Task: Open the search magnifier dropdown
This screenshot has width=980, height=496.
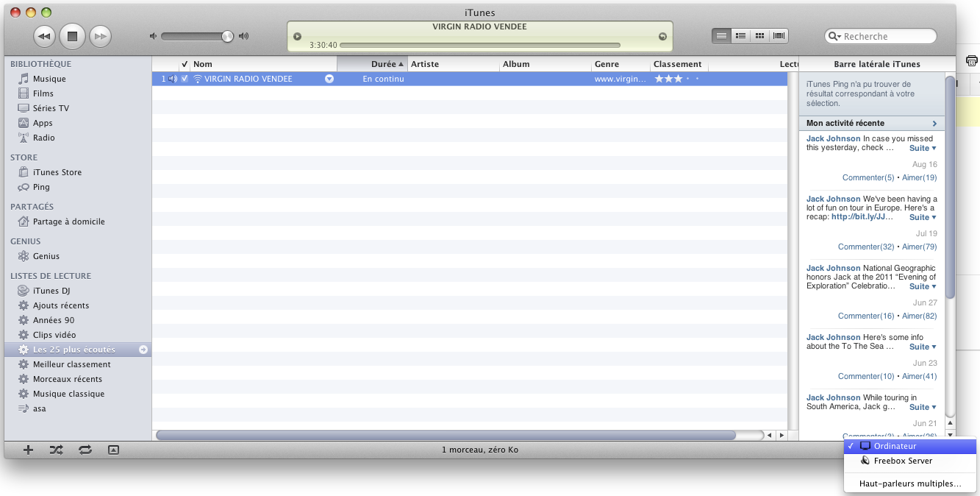Action: point(834,36)
